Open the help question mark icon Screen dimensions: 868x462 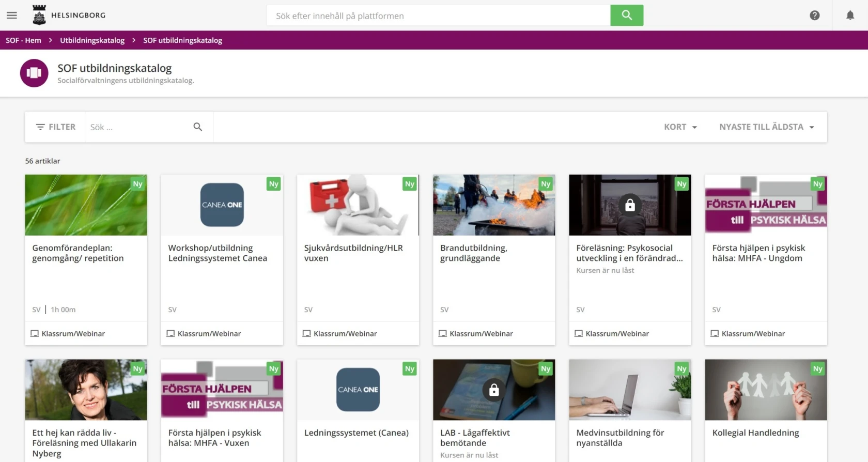coord(815,16)
